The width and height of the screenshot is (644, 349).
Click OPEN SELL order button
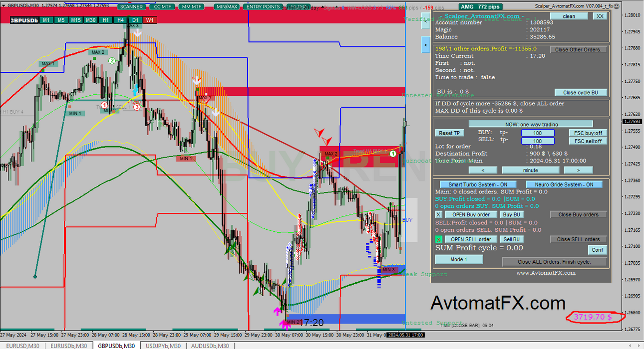pyautogui.click(x=471, y=239)
